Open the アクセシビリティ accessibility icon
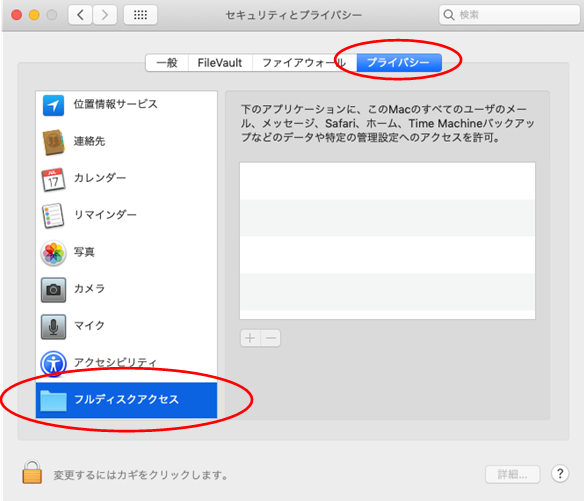The image size is (584, 501). tap(53, 364)
